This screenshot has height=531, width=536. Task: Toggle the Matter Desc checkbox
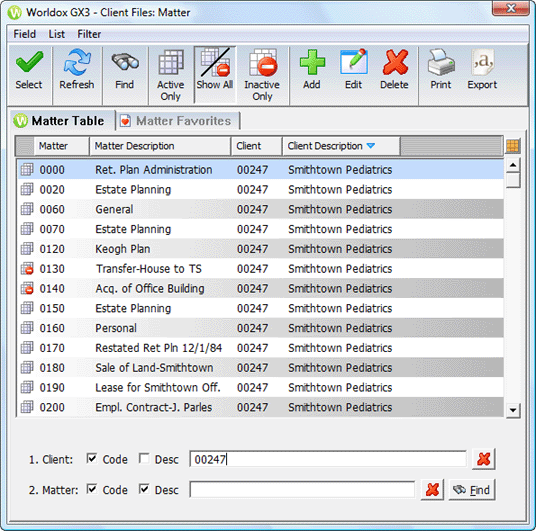coord(144,489)
